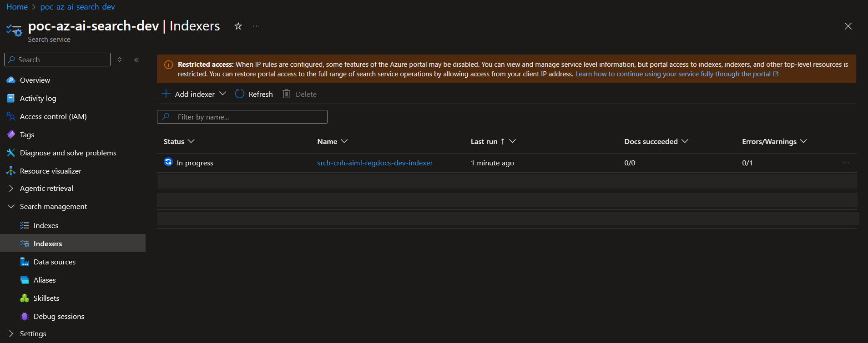Screen dimensions: 868x343
Task: Click the Activity log icon
Action: (11, 98)
